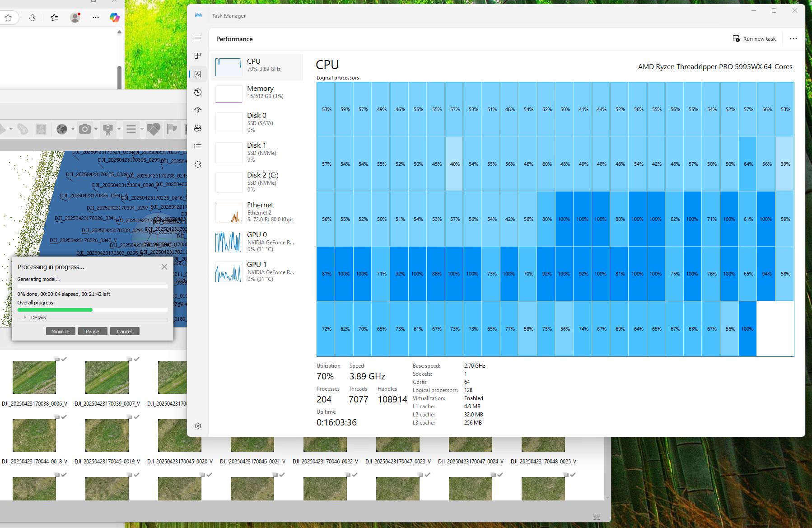Open Task Manager settings gear

pos(198,426)
